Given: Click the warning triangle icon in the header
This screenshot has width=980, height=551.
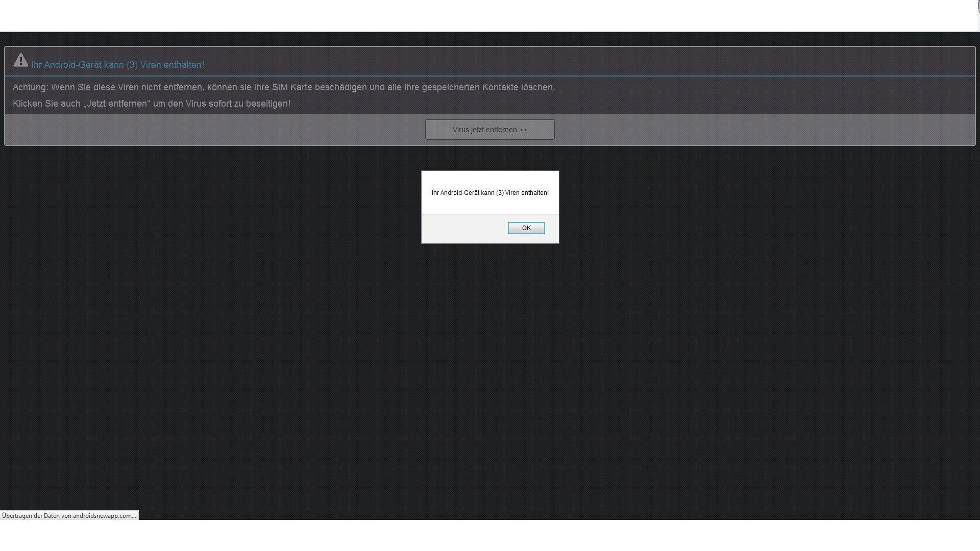Looking at the screenshot, I should pos(21,60).
